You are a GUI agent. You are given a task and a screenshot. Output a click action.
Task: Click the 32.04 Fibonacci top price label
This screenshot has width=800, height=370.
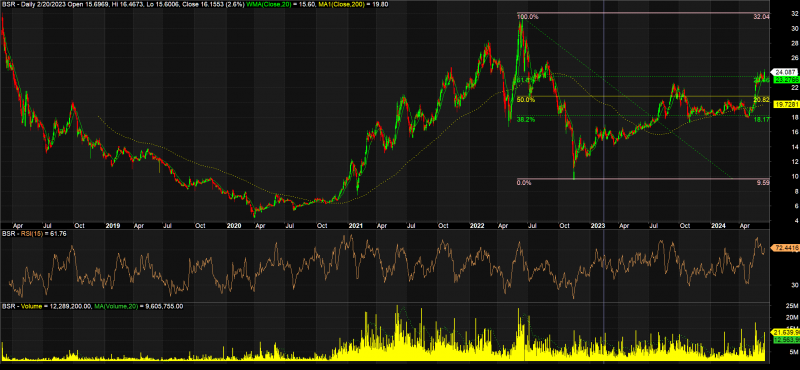point(761,17)
